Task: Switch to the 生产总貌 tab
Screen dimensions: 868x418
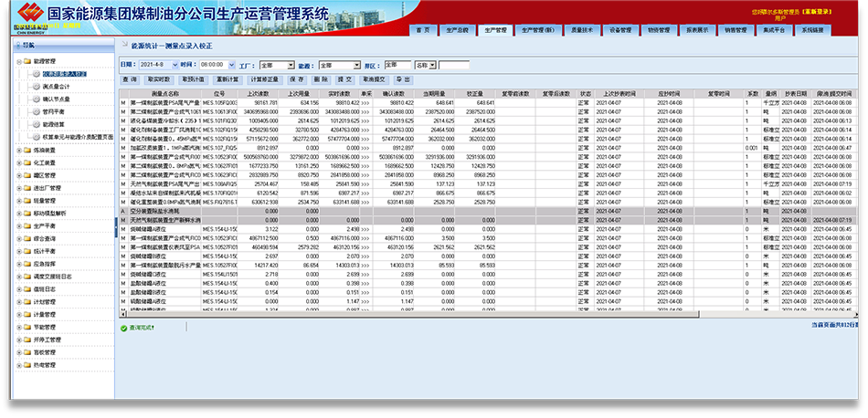Action: pyautogui.click(x=457, y=30)
